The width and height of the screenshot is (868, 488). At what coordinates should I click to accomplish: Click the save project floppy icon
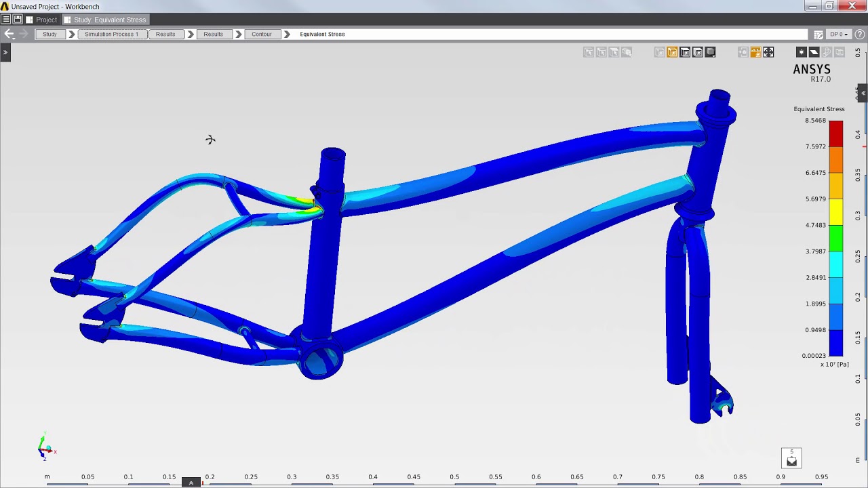tap(17, 20)
